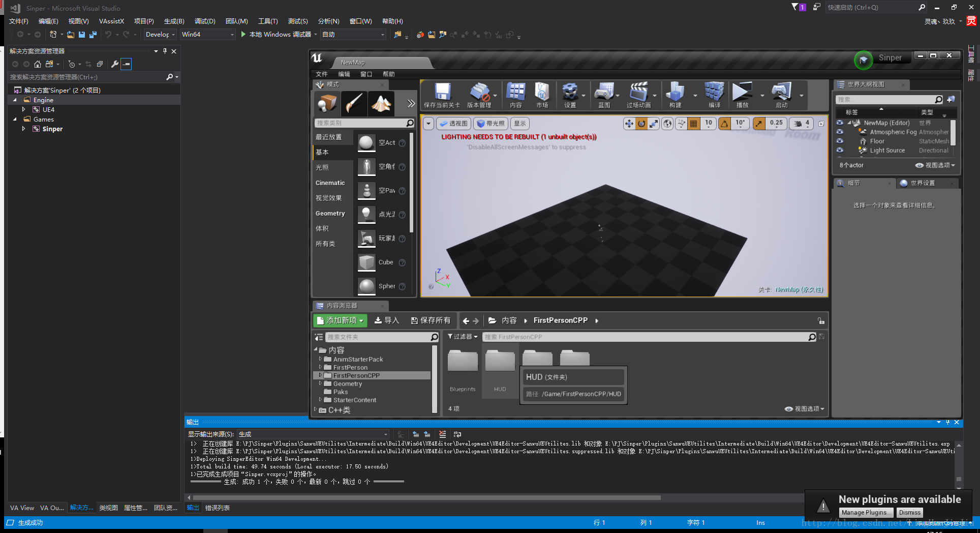The width and height of the screenshot is (980, 533).
Task: Click 本地 Windows 调试器 start button
Action: tap(276, 35)
